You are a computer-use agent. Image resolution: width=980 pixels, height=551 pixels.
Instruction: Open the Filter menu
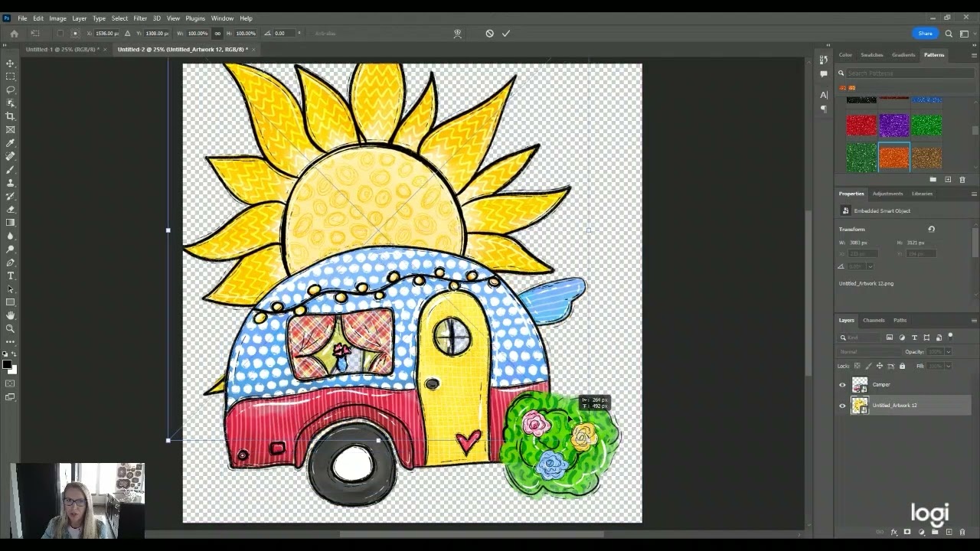click(140, 18)
